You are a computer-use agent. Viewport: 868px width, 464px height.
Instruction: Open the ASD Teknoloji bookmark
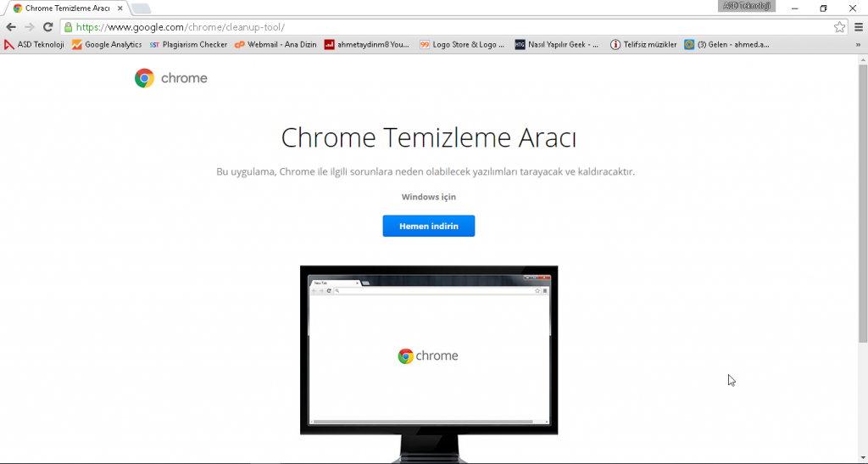[34, 45]
